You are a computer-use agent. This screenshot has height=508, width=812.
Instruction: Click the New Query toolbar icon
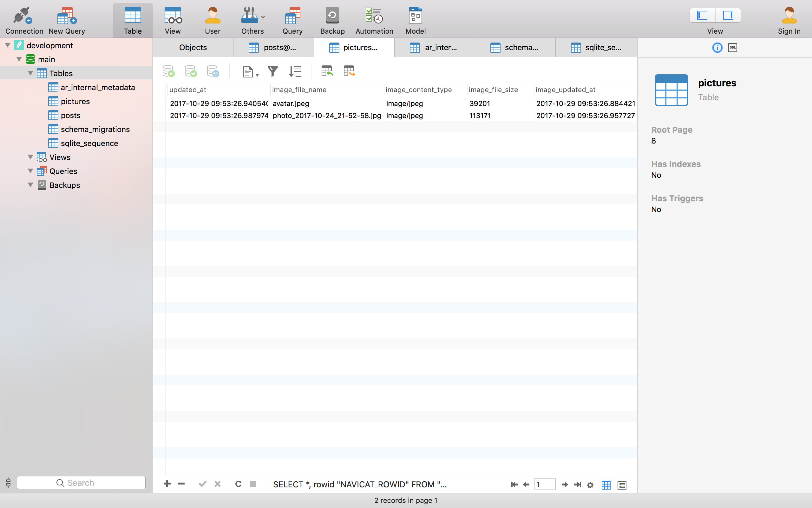click(x=67, y=20)
